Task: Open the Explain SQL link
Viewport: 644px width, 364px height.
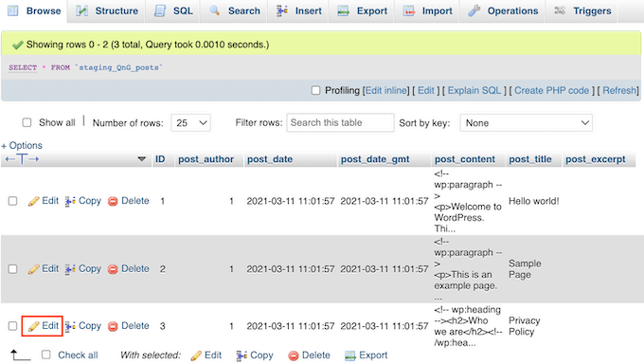Action: 474,90
